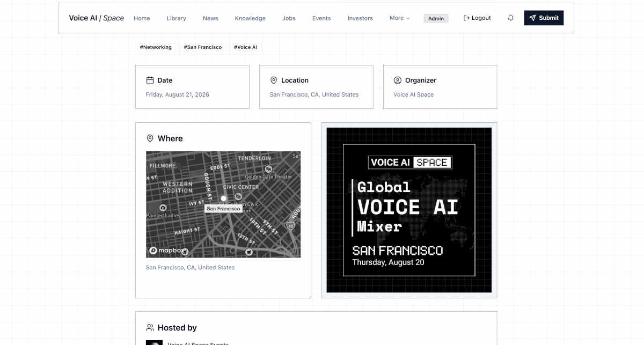This screenshot has height=345, width=644.
Task: Open the notifications bell icon
Action: (510, 18)
